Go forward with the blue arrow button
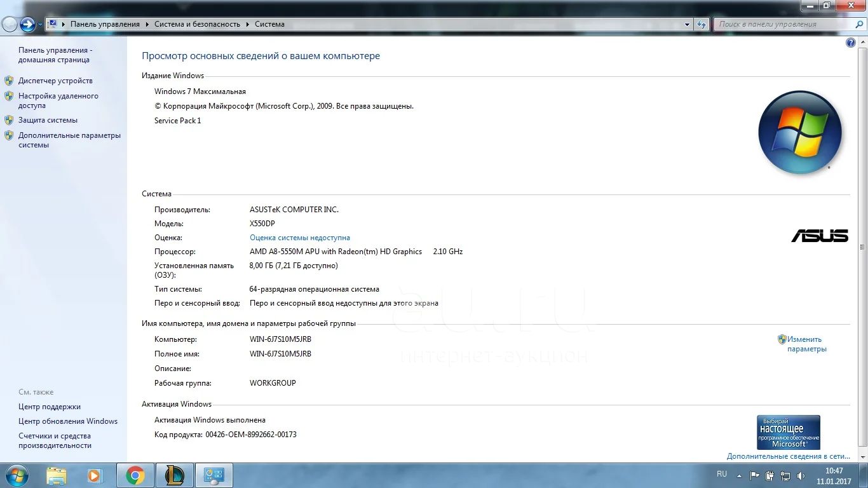Screen dimensions: 868x488 click(27, 24)
